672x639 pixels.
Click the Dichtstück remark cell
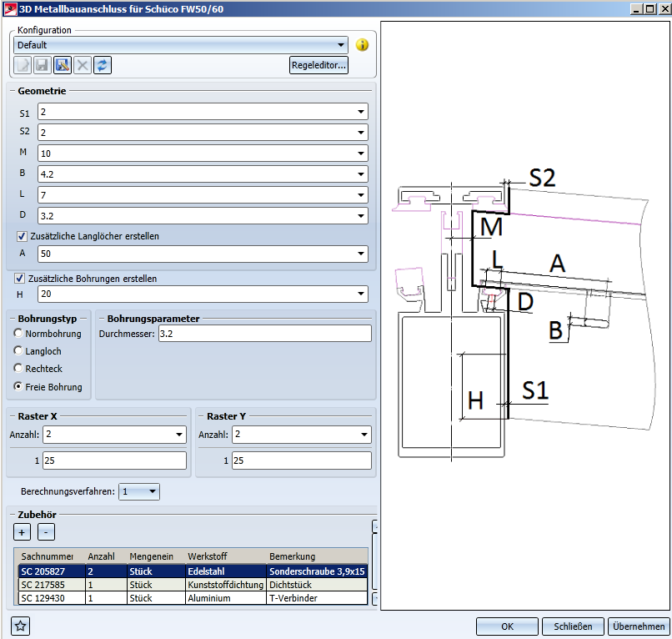pos(317,585)
